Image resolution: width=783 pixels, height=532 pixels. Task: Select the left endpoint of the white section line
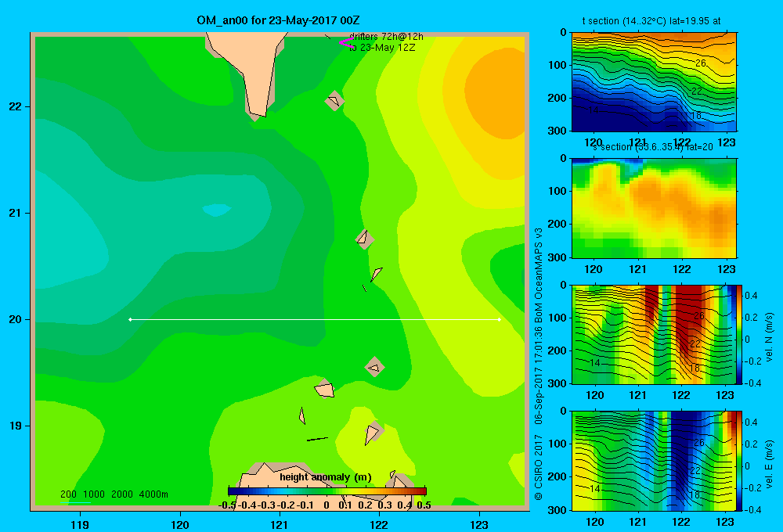130,319
